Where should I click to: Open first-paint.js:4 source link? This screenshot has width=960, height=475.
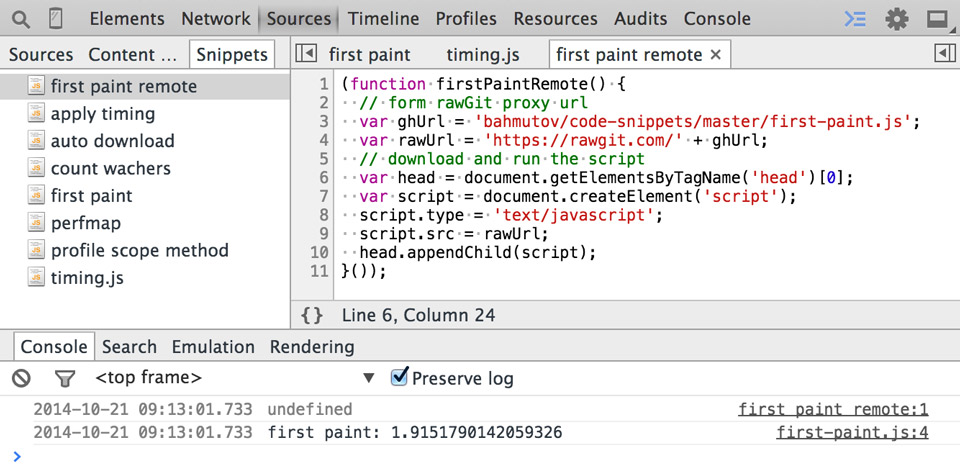(x=852, y=433)
